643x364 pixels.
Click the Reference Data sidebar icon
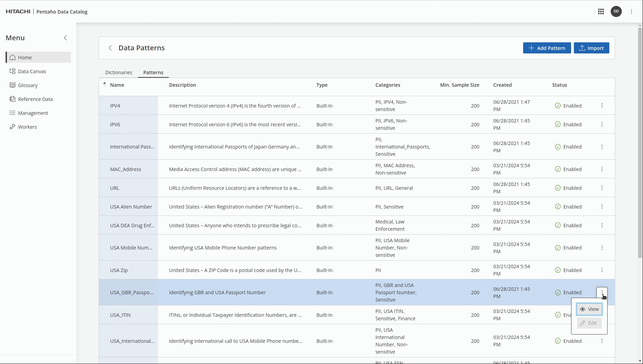tap(13, 99)
